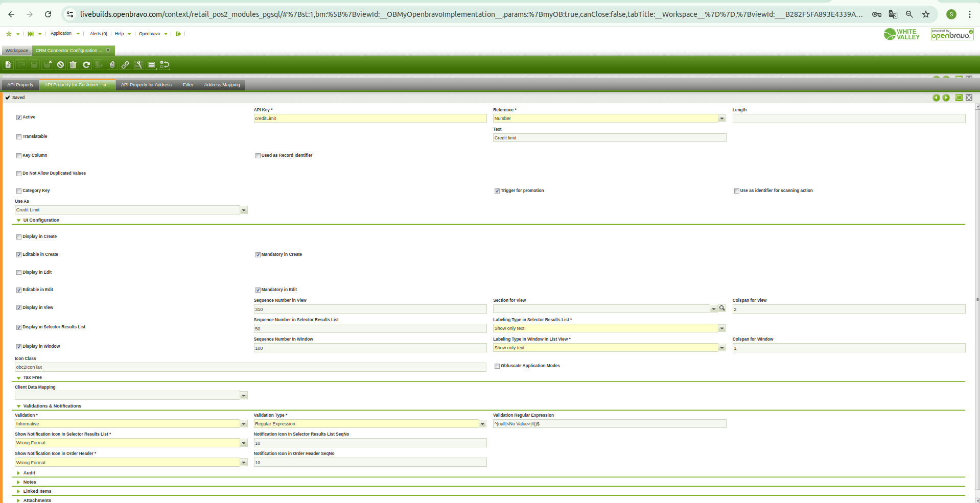Open the Use As dropdown arrow
This screenshot has height=503, width=980.
pyautogui.click(x=244, y=210)
